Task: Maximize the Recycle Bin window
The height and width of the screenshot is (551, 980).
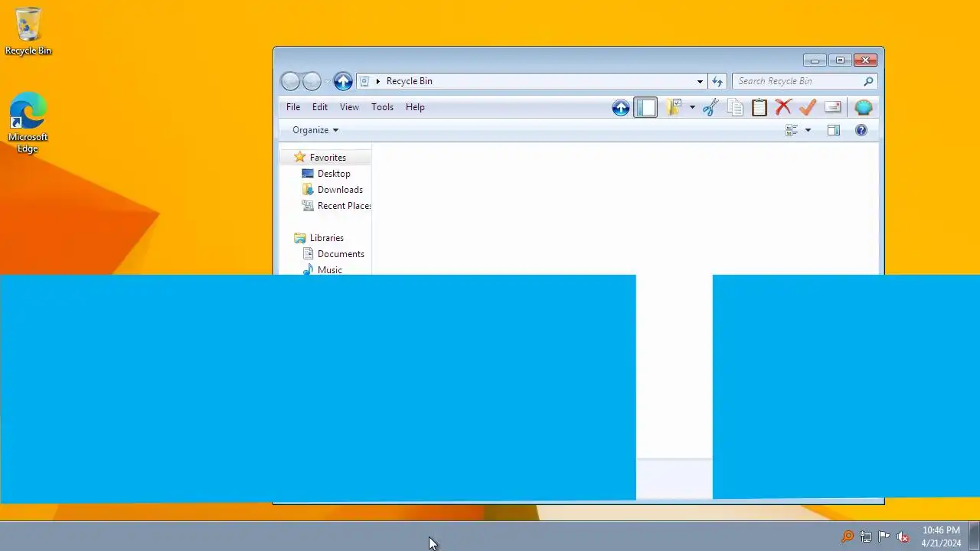Action: tap(840, 60)
